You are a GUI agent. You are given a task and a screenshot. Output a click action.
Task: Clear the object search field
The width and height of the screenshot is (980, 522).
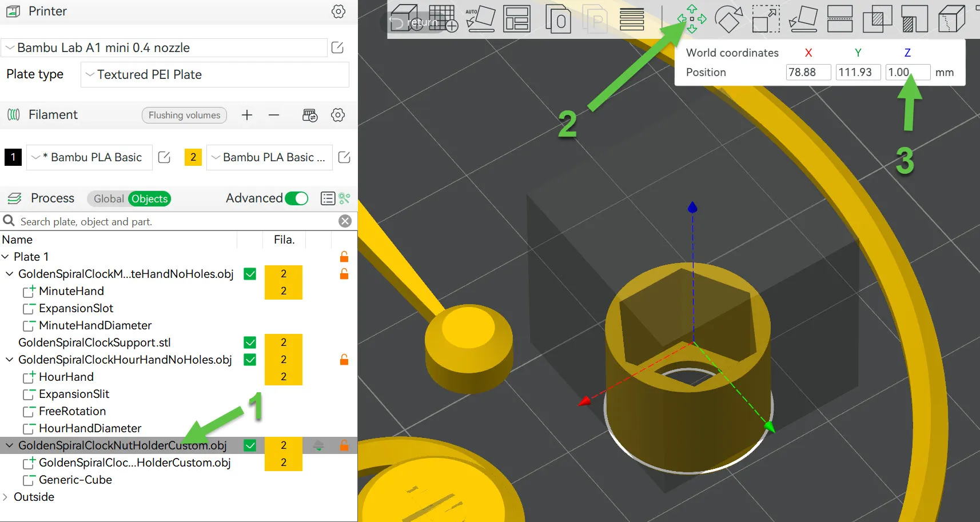click(x=345, y=221)
